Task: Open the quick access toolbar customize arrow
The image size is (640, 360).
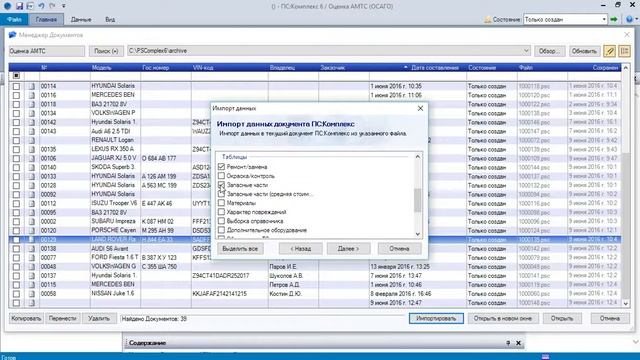Action: pos(64,6)
